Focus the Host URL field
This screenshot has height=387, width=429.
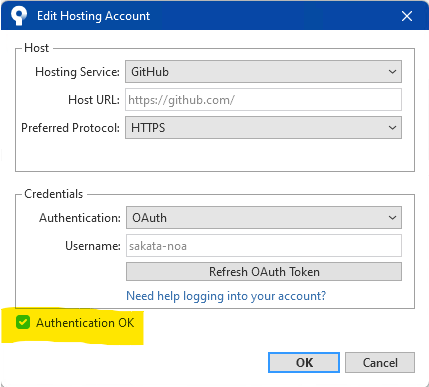[x=263, y=100]
